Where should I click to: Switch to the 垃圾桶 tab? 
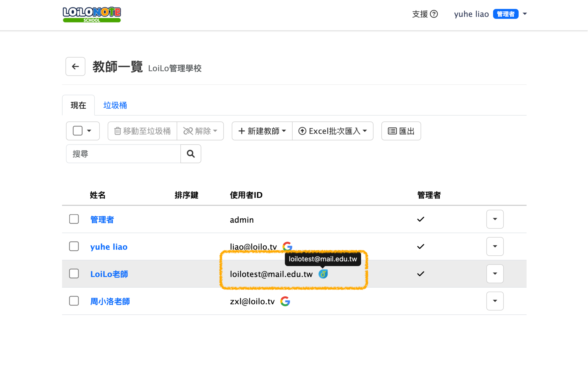click(x=115, y=105)
